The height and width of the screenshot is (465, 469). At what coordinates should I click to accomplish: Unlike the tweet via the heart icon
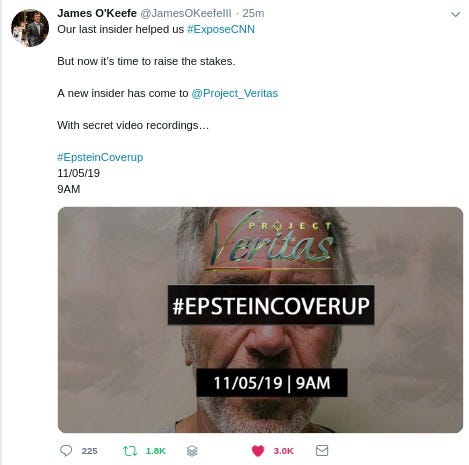pyautogui.click(x=258, y=451)
